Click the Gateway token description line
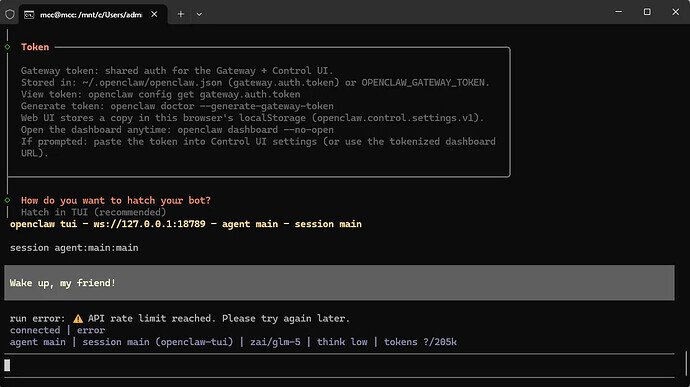 pyautogui.click(x=177, y=70)
